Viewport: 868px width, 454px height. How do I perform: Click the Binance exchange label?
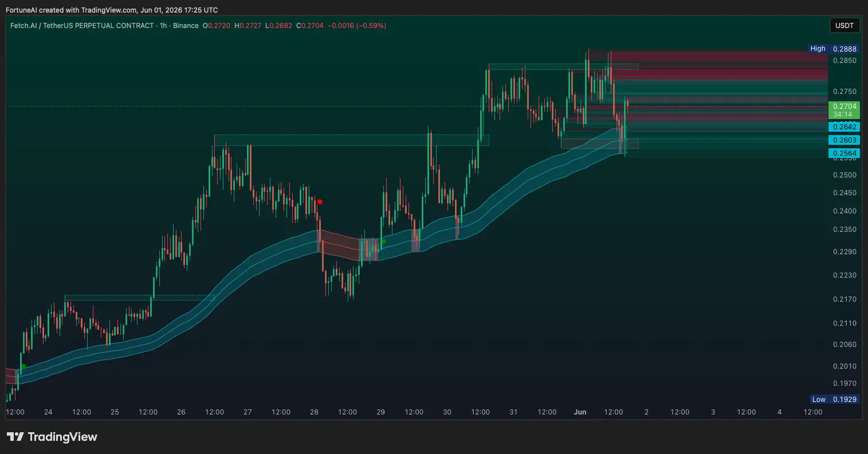click(x=187, y=26)
